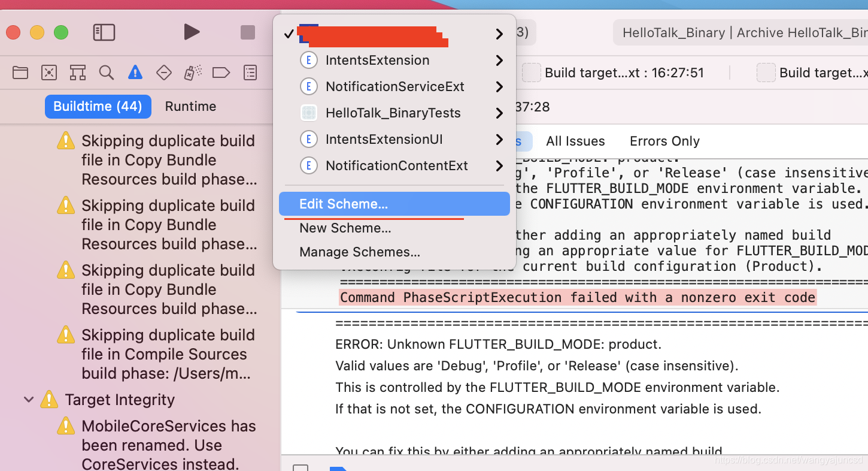Viewport: 868px width, 471px height.
Task: Click 'If that is not set' line
Action: pyautogui.click(x=548, y=409)
